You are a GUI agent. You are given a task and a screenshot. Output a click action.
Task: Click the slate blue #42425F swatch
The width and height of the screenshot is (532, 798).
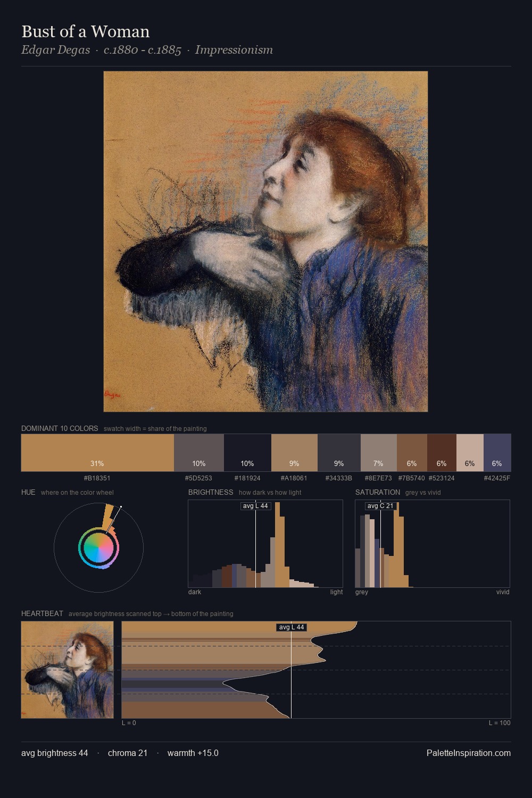pyautogui.click(x=497, y=453)
